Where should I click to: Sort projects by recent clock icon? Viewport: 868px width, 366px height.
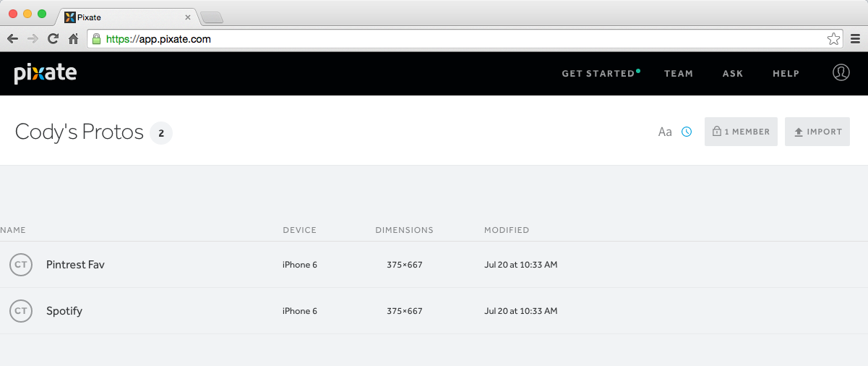coord(687,132)
